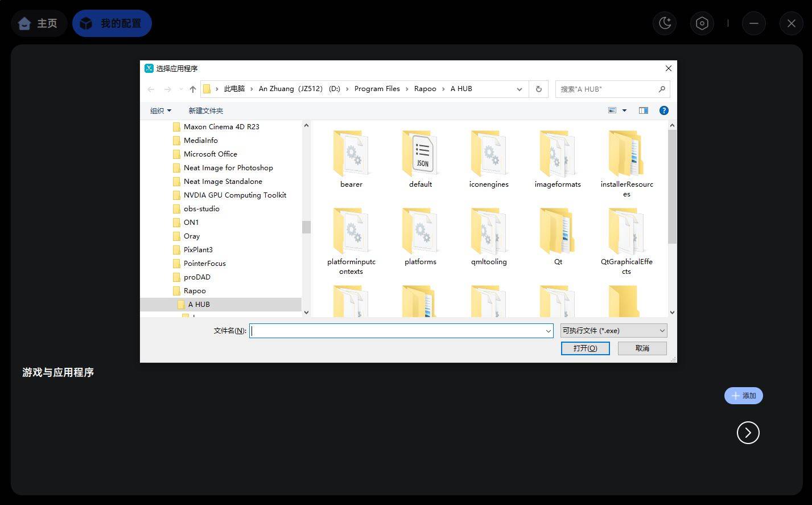Click 新建文件夹 new folder

coord(206,110)
